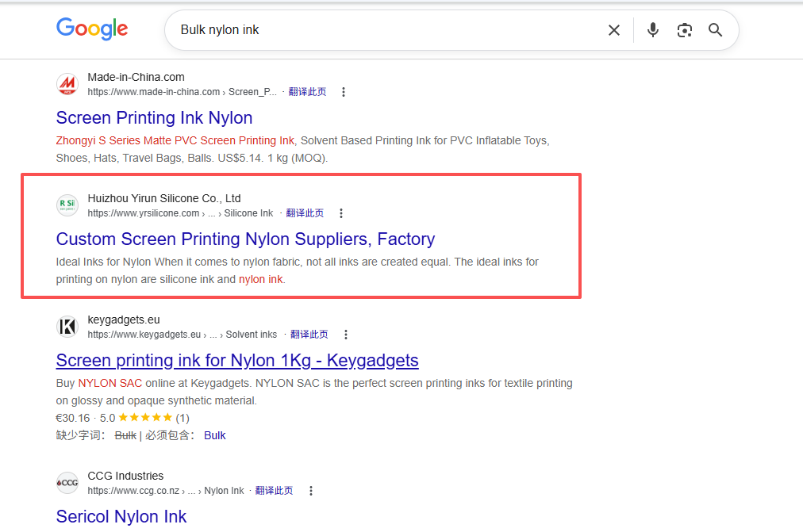
Task: Click the Google logo
Action: pyautogui.click(x=92, y=29)
